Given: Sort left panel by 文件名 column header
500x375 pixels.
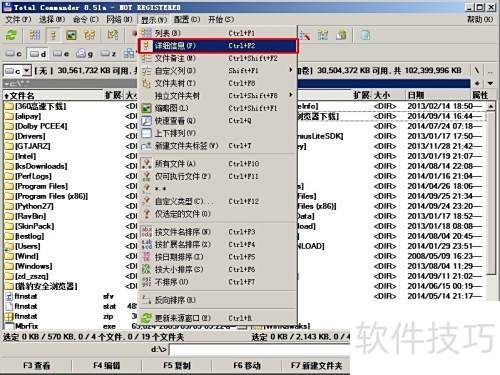Looking at the screenshot, I should 53,96.
